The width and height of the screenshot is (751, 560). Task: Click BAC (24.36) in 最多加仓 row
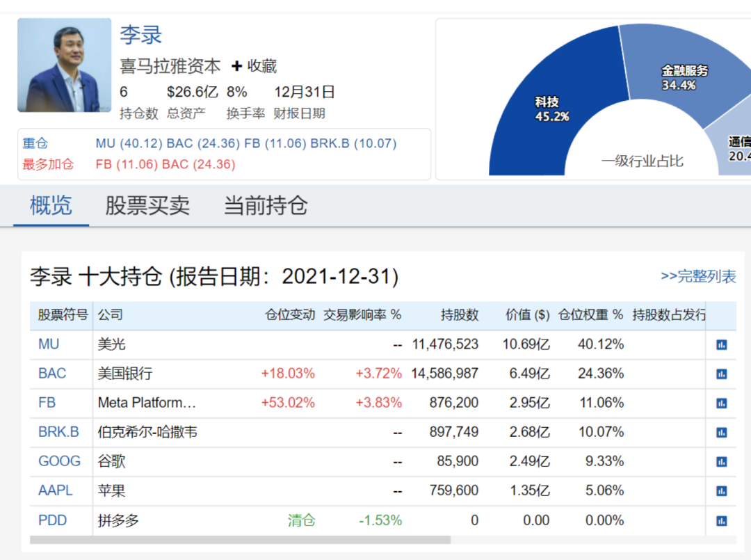(x=199, y=164)
